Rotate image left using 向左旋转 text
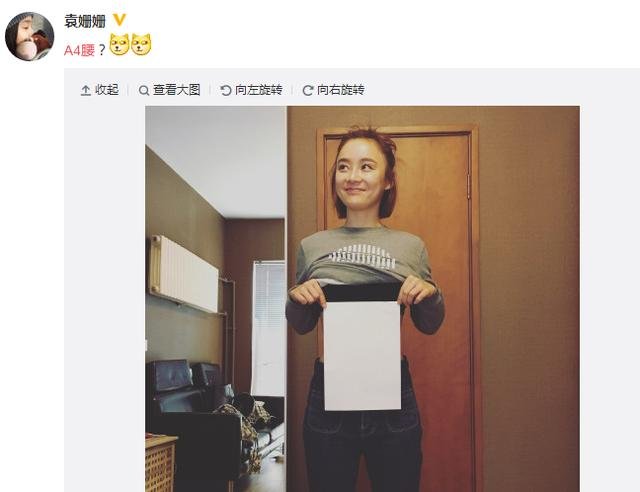The image size is (640, 492). click(259, 90)
